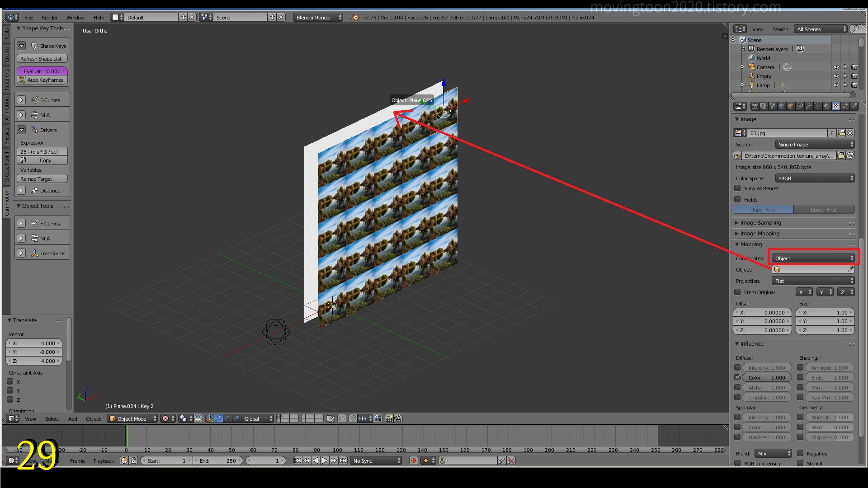Image resolution: width=868 pixels, height=488 pixels.
Task: Open the 3D view Select menu
Action: [x=52, y=418]
